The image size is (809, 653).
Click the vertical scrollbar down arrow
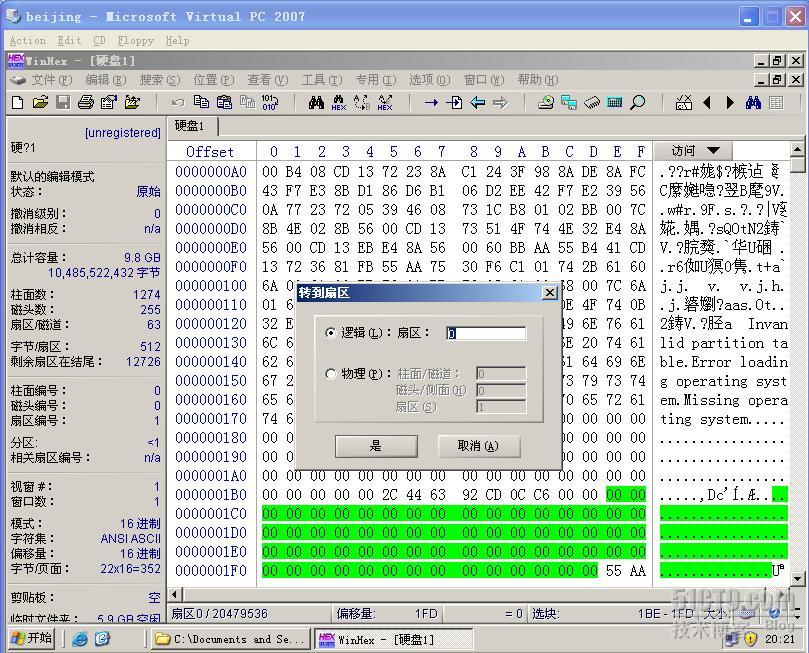[x=797, y=579]
